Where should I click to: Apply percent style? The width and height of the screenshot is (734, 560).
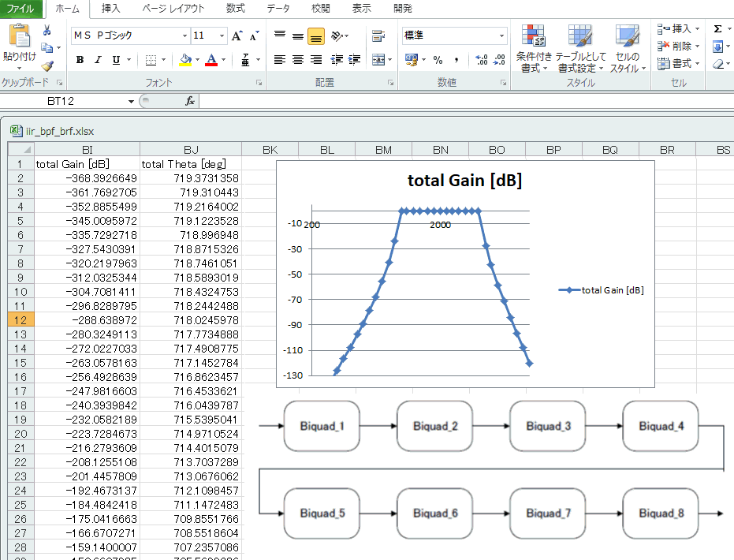[438, 59]
